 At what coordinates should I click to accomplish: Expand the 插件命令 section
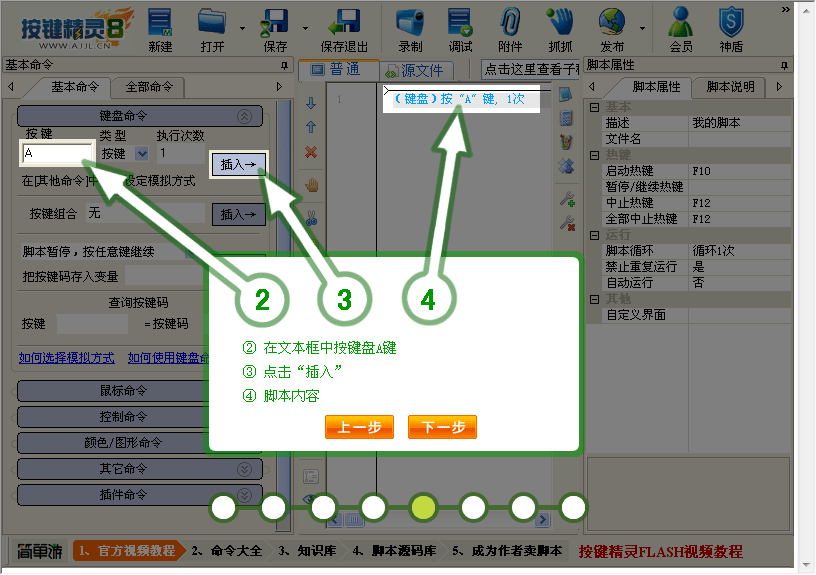pyautogui.click(x=244, y=495)
